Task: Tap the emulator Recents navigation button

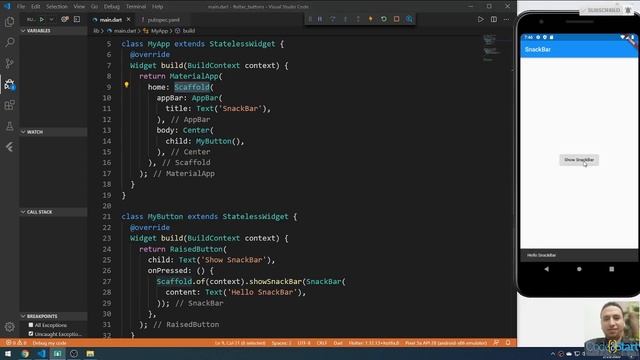Action: (x=611, y=269)
